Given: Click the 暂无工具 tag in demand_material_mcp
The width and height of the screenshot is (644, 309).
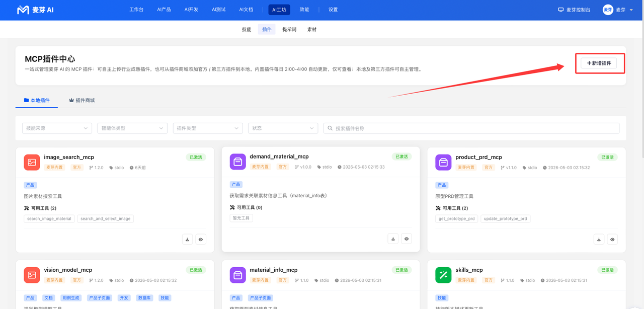Looking at the screenshot, I should (242, 218).
